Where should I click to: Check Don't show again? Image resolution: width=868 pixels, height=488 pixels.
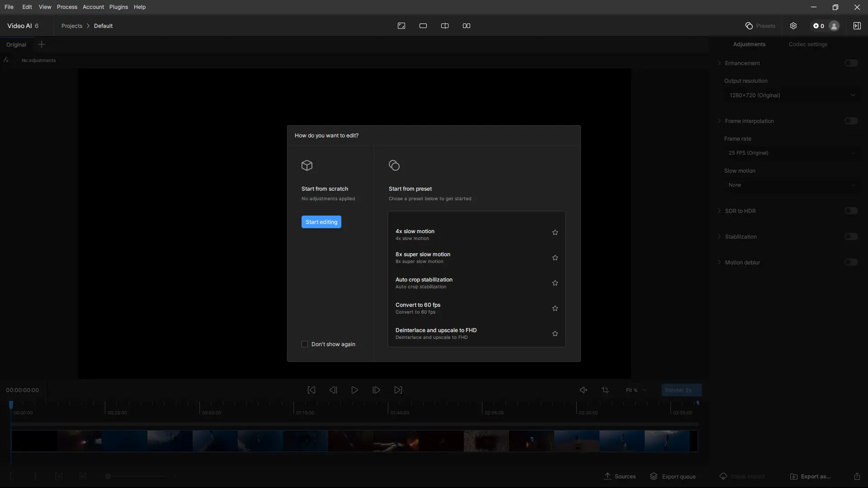(x=305, y=344)
